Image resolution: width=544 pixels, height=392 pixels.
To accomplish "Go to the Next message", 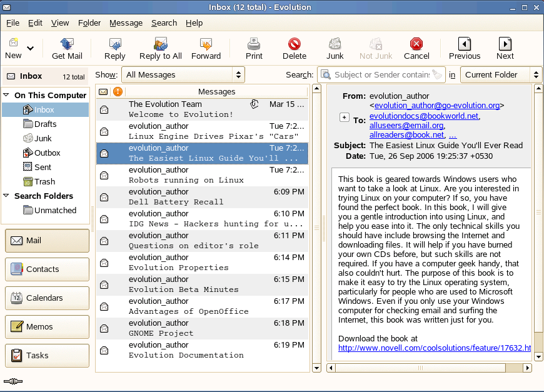I will click(x=505, y=48).
